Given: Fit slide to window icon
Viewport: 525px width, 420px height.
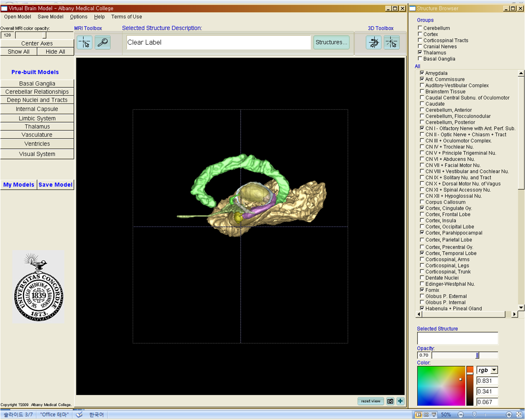Looking at the screenshot, I should 519,415.
